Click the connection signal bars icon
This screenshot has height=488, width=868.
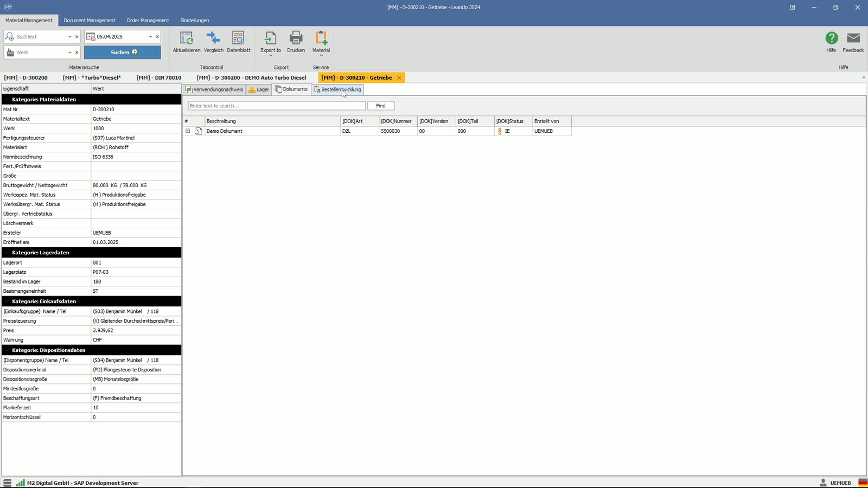coord(20,483)
